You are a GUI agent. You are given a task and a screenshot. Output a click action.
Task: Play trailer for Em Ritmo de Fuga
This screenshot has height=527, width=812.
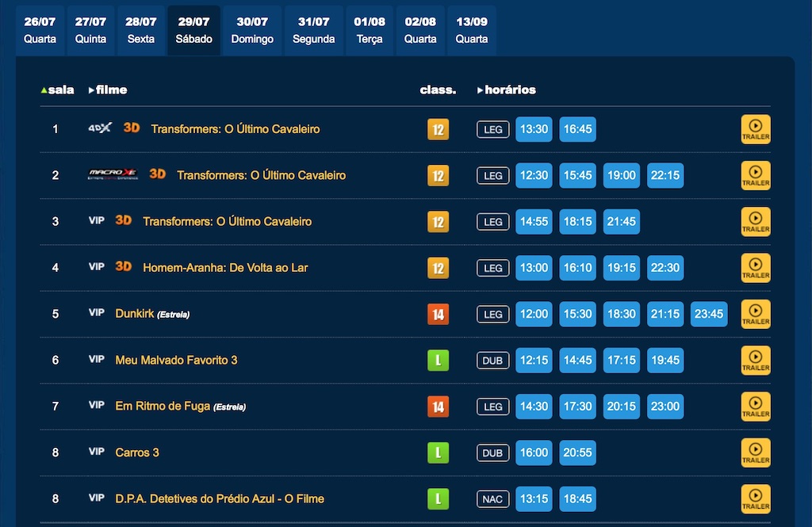point(755,407)
